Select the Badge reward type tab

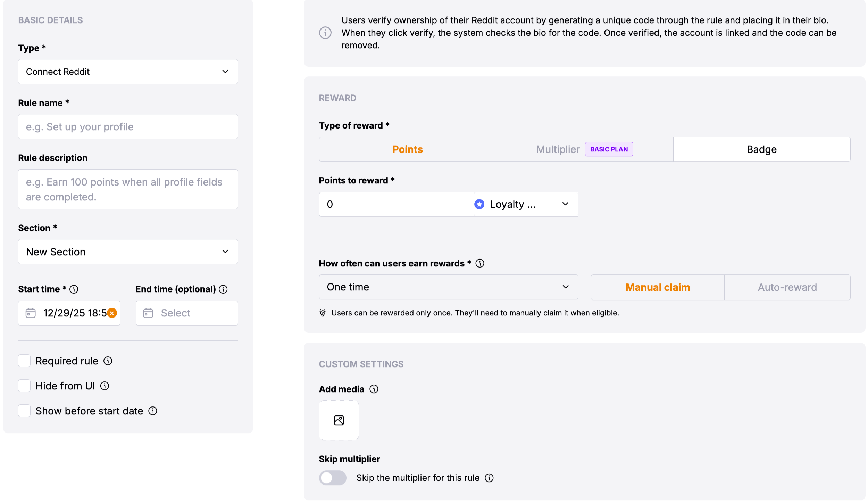[761, 149]
